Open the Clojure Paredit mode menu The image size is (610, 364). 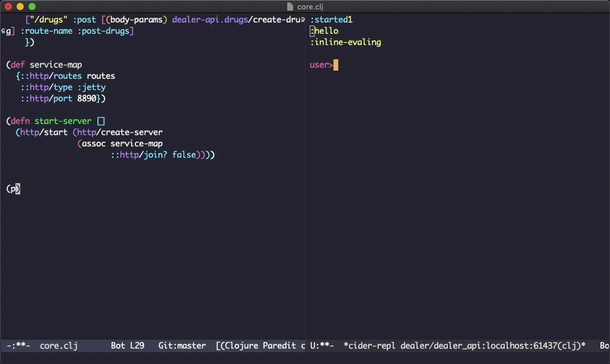click(260, 346)
